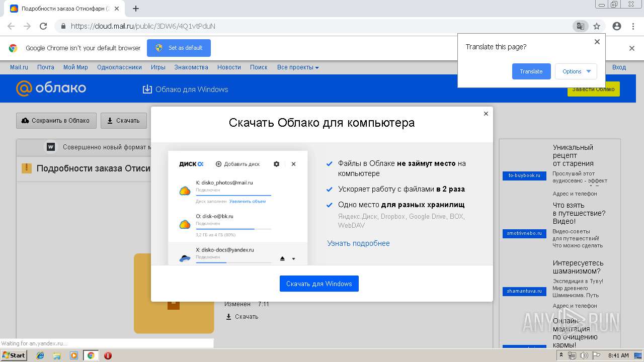This screenshot has width=644, height=362.
Task: Click the Завести Облако yellow button
Action: pos(594,89)
